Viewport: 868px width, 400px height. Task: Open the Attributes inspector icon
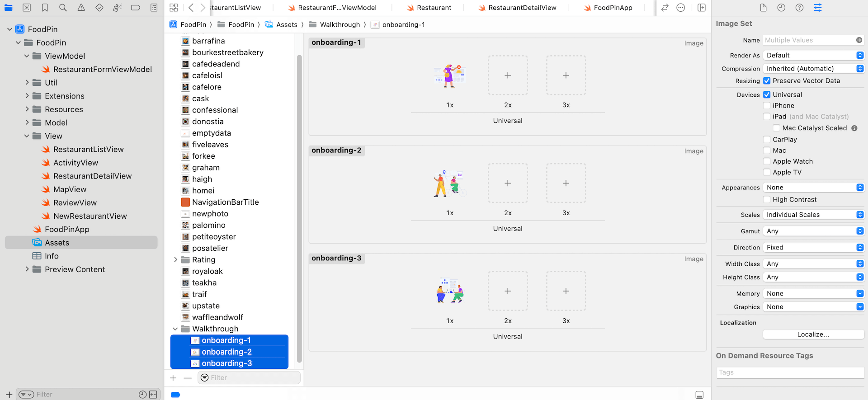point(817,8)
